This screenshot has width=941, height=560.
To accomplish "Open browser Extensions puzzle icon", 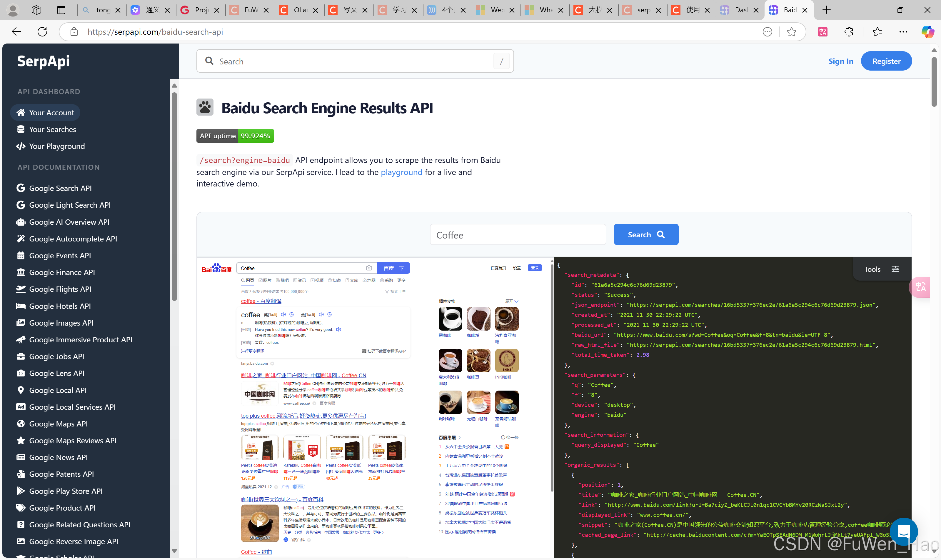I will pos(849,32).
